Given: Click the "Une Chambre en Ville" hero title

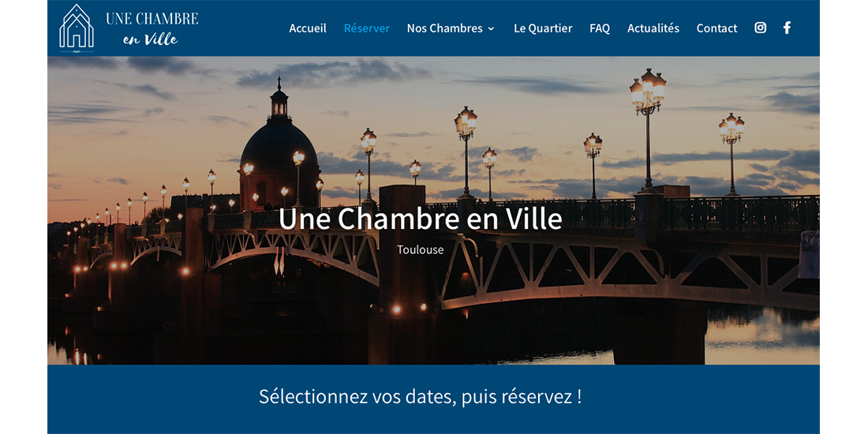Looking at the screenshot, I should (420, 219).
